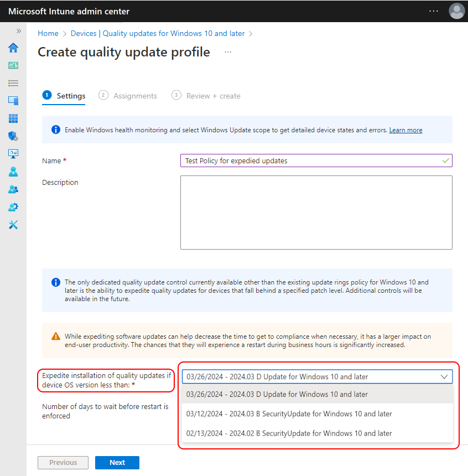
Task: Switch to the Assignments step tab
Action: click(x=128, y=96)
